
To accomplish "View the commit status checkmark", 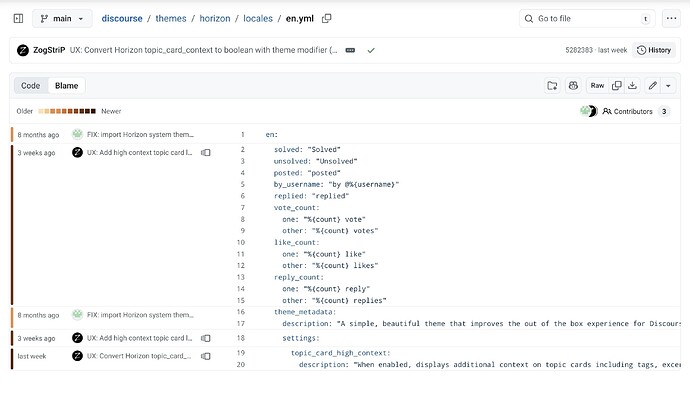I will (x=371, y=50).
